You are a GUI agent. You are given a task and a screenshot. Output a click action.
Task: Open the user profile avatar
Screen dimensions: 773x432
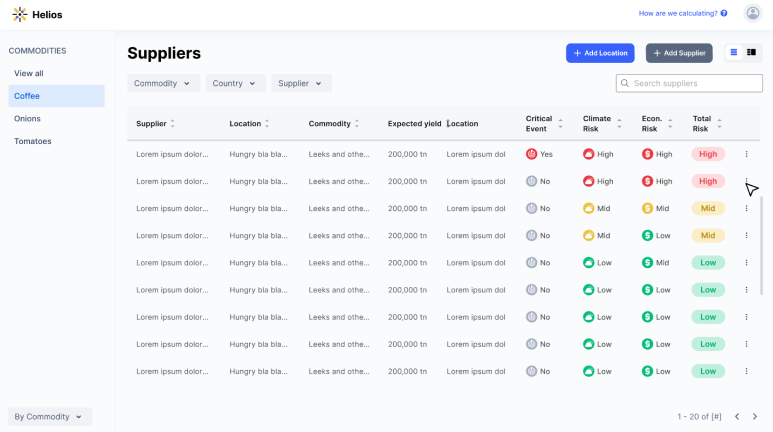pos(752,13)
